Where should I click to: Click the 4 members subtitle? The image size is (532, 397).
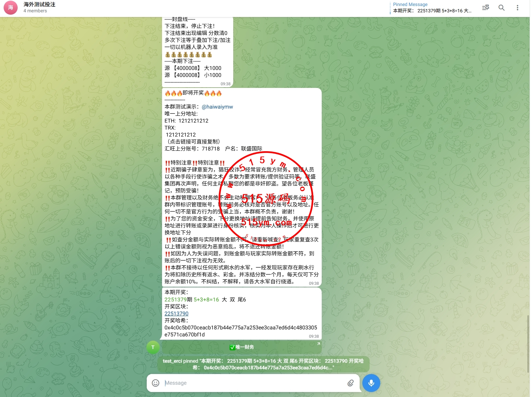[x=35, y=11]
